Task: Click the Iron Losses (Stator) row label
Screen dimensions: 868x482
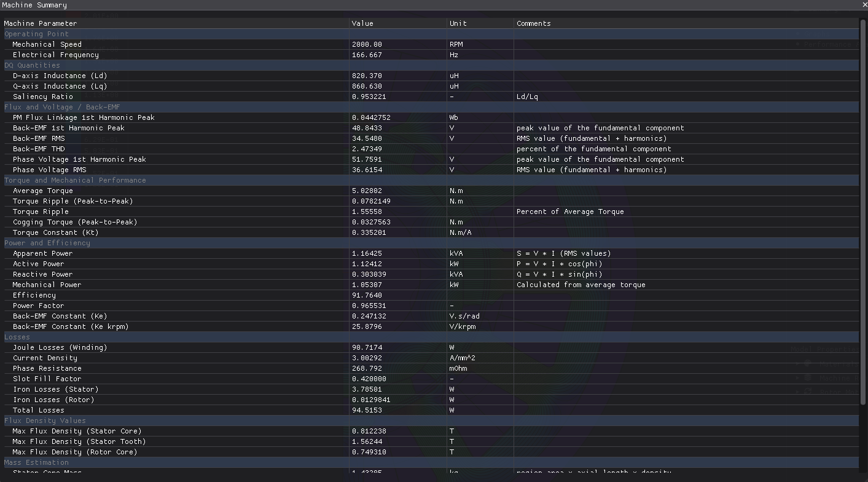Action: tap(55, 389)
